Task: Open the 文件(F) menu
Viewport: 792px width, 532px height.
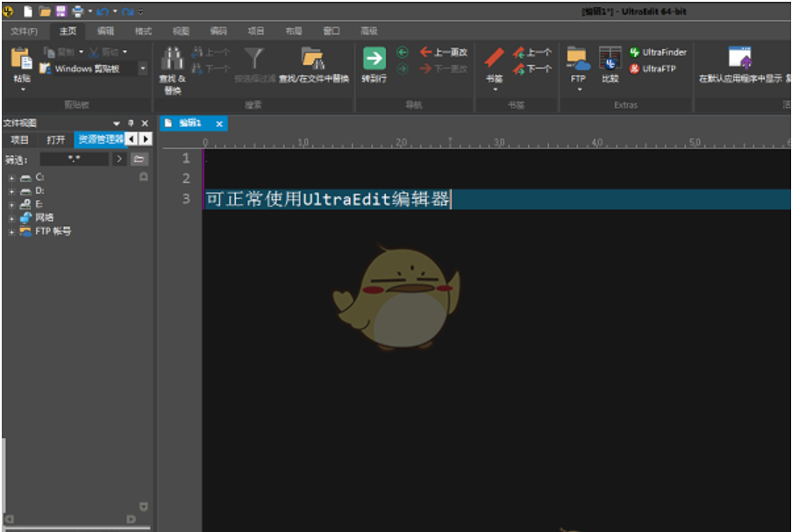Action: (x=25, y=32)
